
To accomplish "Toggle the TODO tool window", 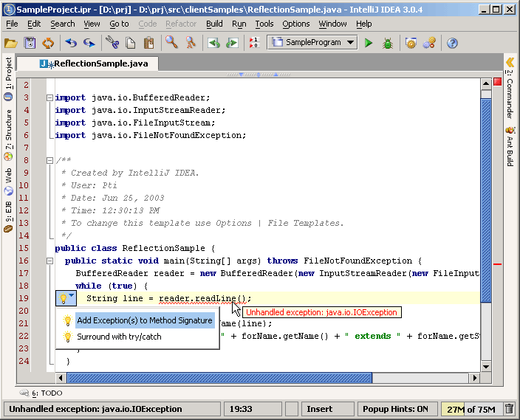I will coord(41,393).
